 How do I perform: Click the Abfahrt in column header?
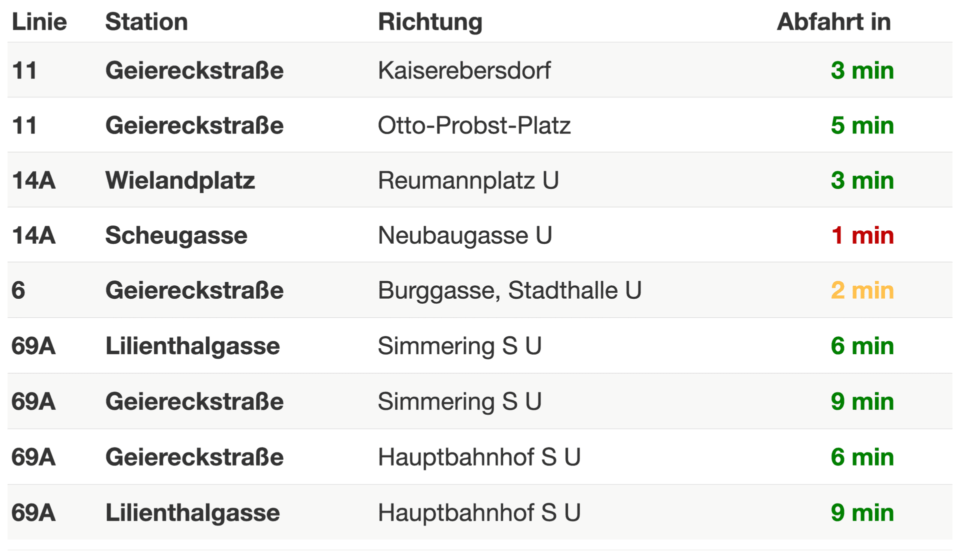point(833,22)
